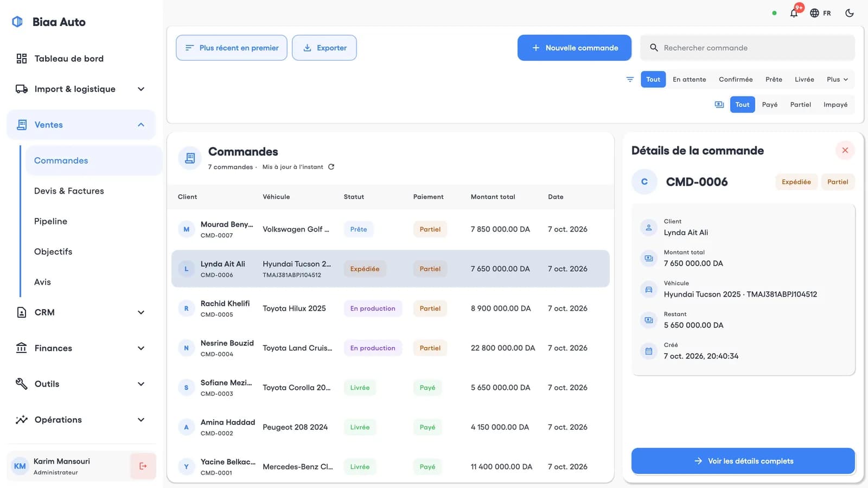Viewport: 868px width, 488px height.
Task: Click avatar N for Nesrine Bouzid
Action: 186,348
